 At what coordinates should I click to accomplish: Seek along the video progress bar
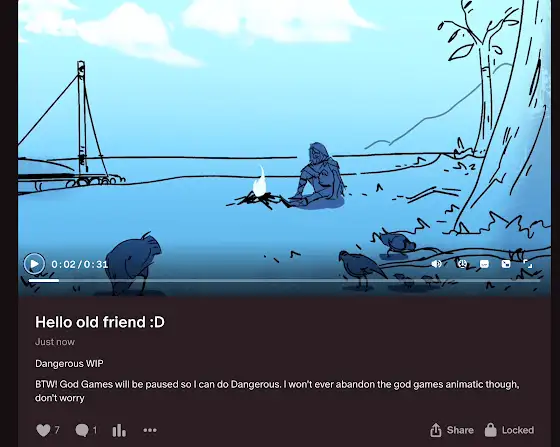tap(284, 281)
